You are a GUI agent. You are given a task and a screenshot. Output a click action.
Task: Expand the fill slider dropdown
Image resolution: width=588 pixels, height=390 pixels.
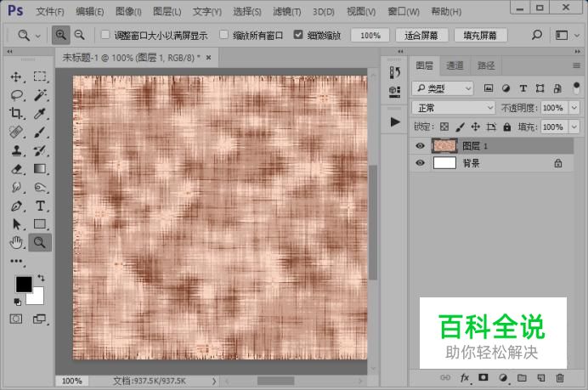574,127
